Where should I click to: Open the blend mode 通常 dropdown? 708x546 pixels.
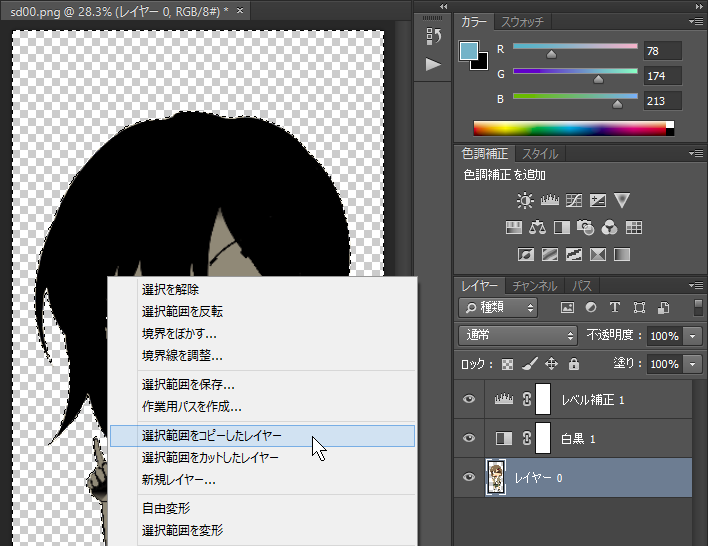click(518, 336)
